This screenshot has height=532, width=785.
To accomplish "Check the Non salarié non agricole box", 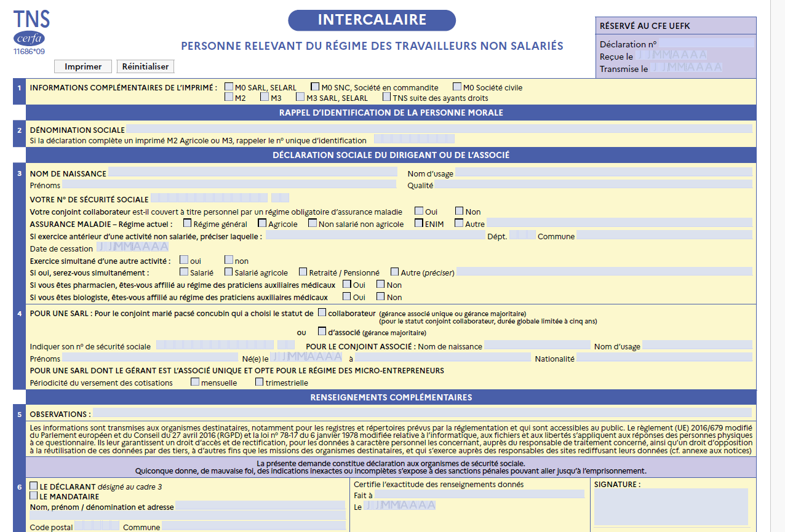I will (313, 223).
